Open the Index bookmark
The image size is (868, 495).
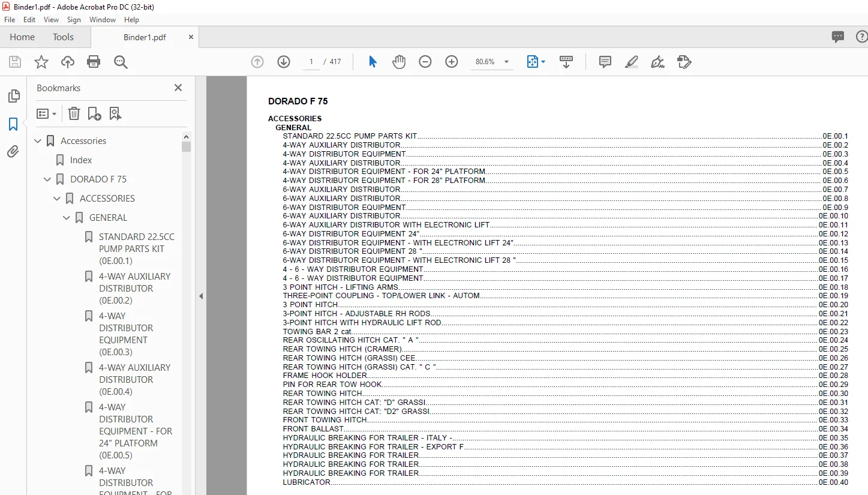(81, 160)
